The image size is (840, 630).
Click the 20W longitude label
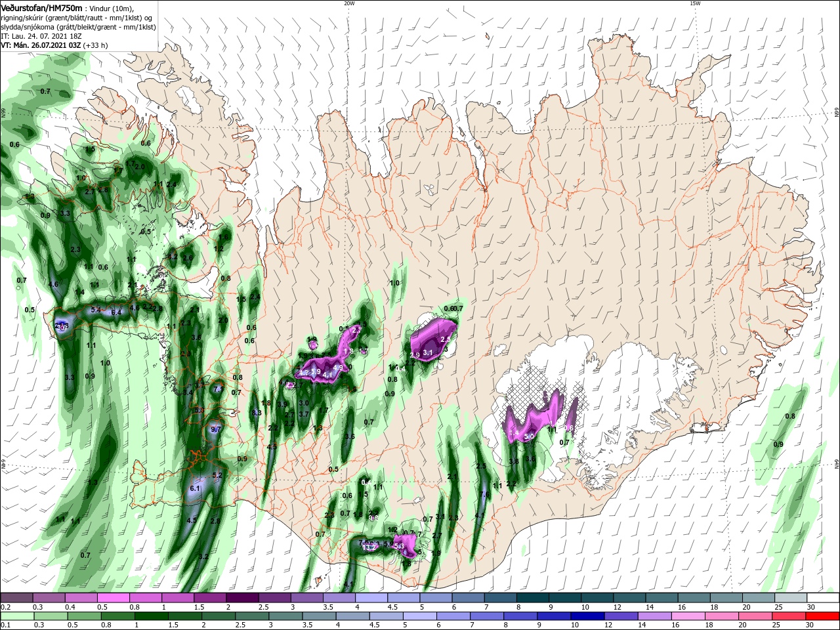pyautogui.click(x=349, y=3)
